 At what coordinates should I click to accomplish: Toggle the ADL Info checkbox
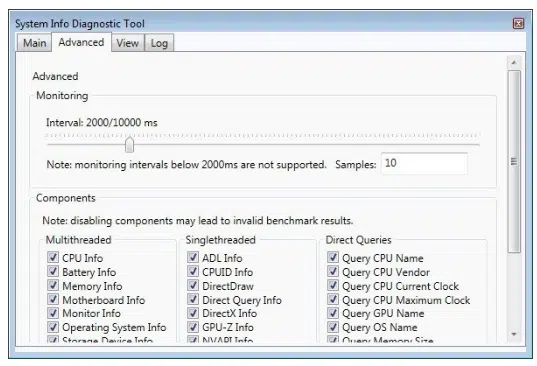tap(193, 257)
